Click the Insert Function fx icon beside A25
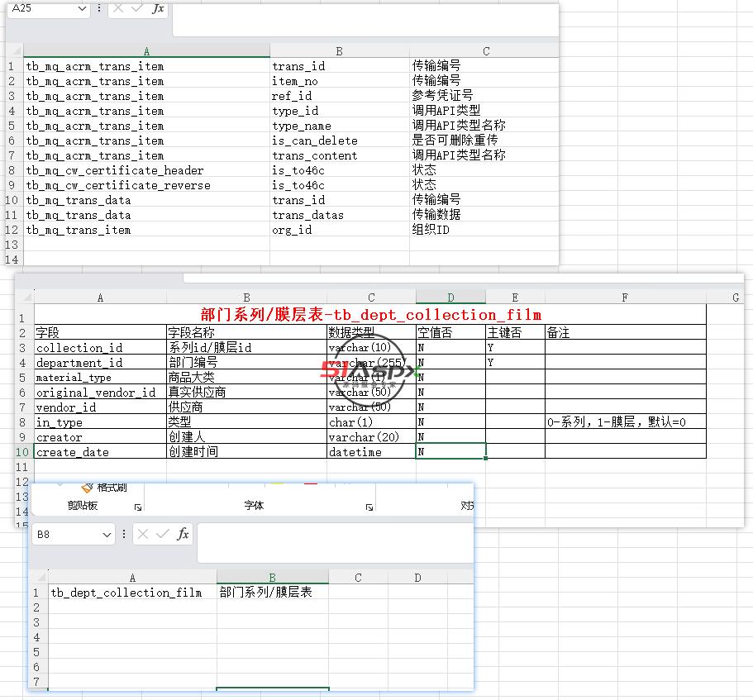753x700 pixels. click(158, 8)
